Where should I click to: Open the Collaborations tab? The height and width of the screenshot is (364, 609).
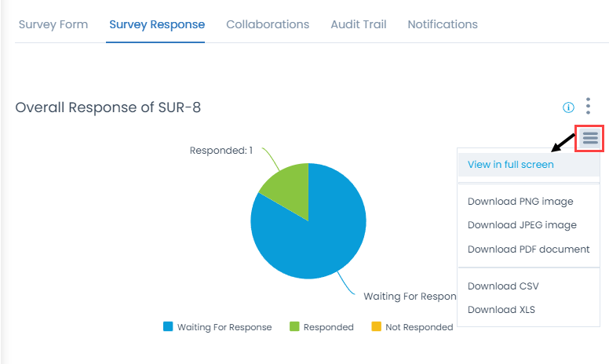(x=268, y=24)
